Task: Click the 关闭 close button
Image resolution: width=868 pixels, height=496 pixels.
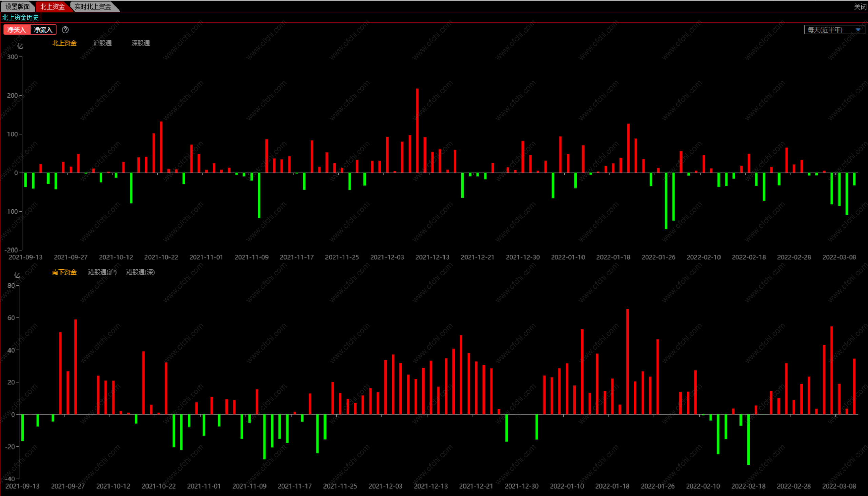Action: tap(860, 6)
